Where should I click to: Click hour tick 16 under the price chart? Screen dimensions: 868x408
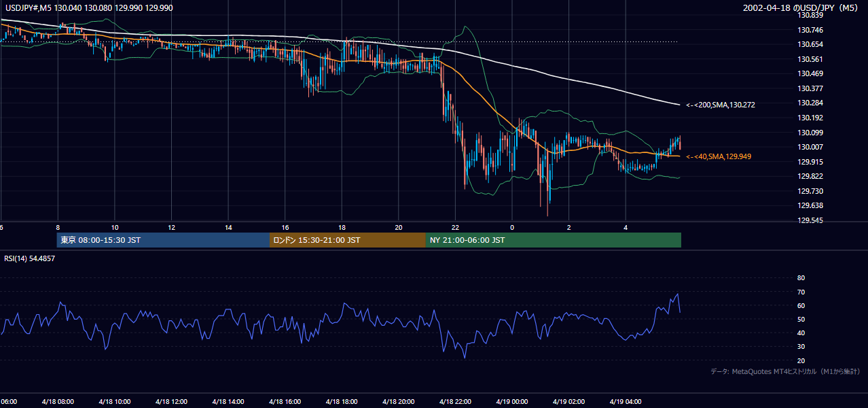click(285, 227)
